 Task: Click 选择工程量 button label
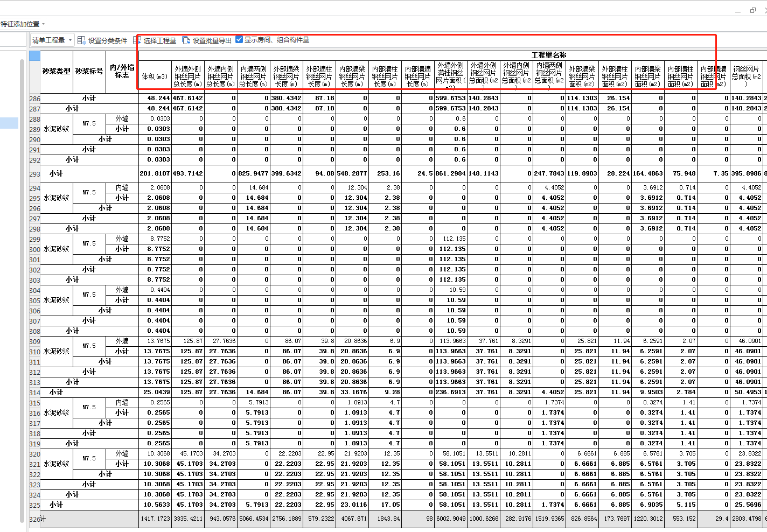coord(160,40)
